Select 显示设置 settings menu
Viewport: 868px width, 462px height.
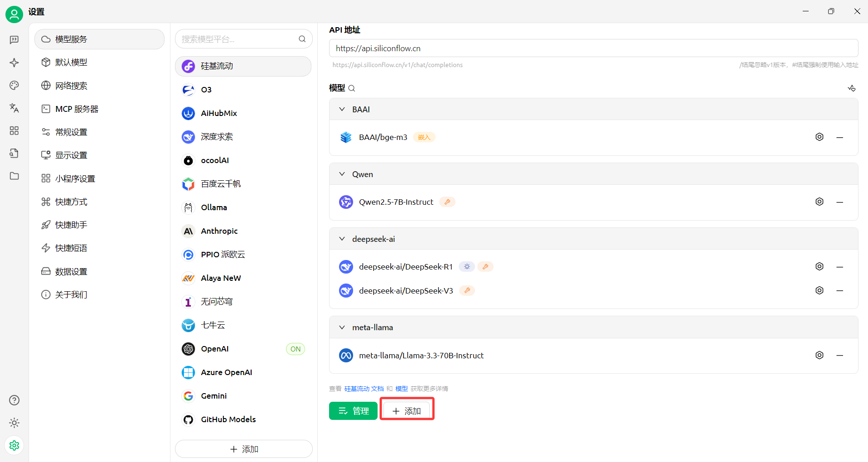(99, 155)
